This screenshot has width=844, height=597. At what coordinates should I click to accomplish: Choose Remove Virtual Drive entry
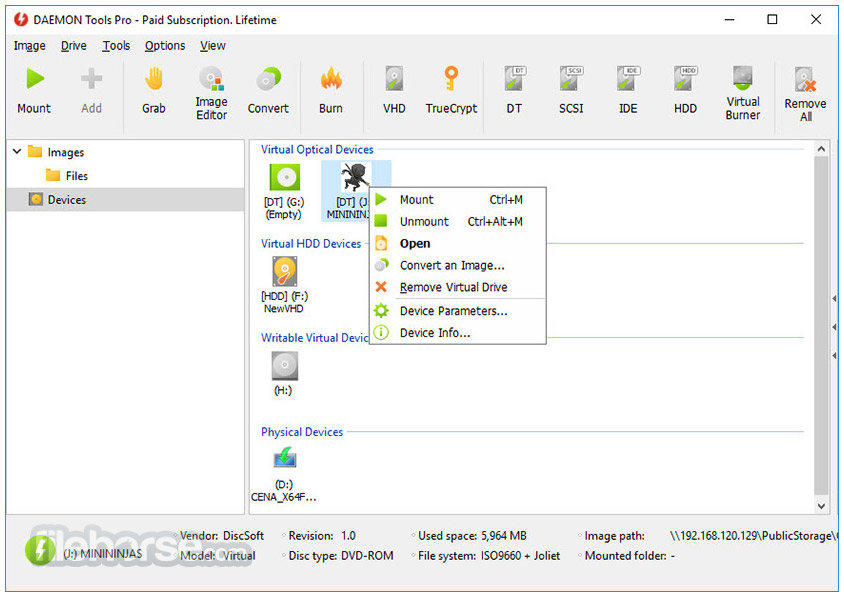point(458,287)
